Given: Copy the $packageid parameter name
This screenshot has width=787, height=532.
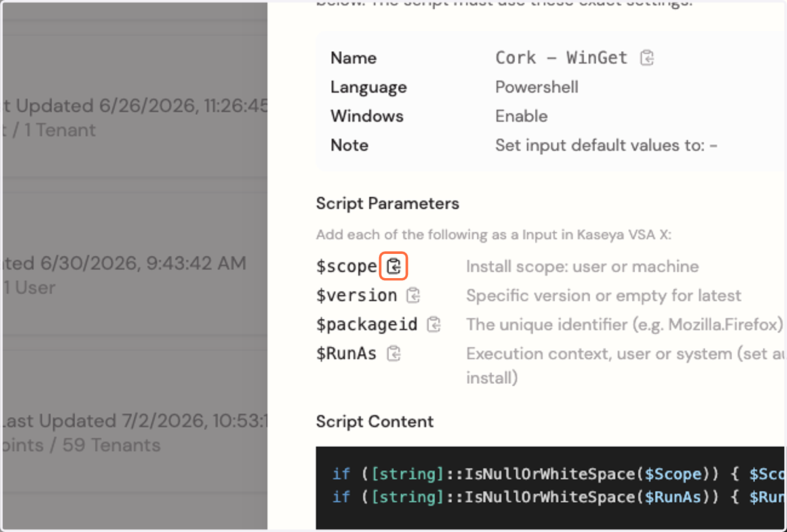Looking at the screenshot, I should point(434,324).
